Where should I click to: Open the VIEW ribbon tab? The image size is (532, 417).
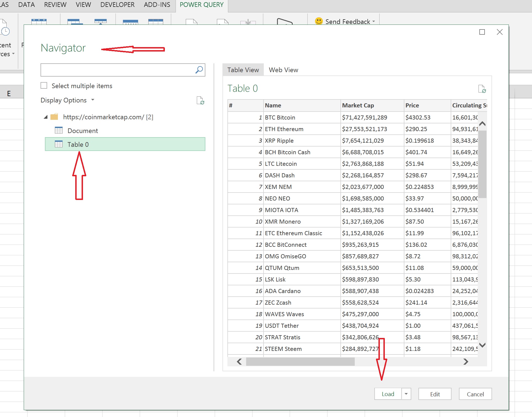(83, 5)
